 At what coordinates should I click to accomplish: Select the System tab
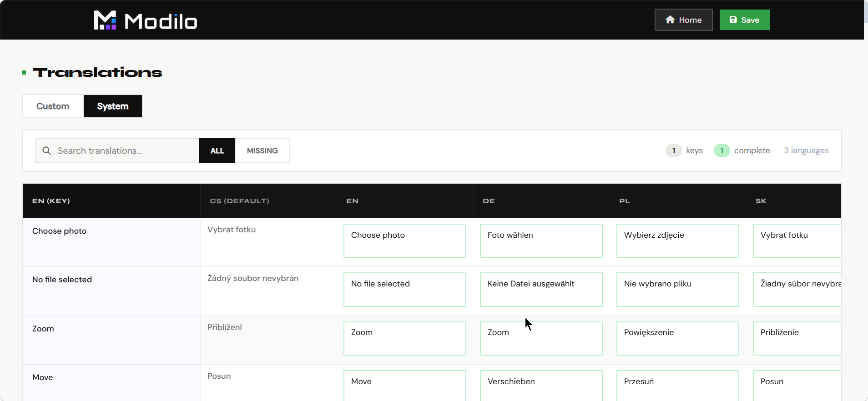pyautogui.click(x=113, y=106)
